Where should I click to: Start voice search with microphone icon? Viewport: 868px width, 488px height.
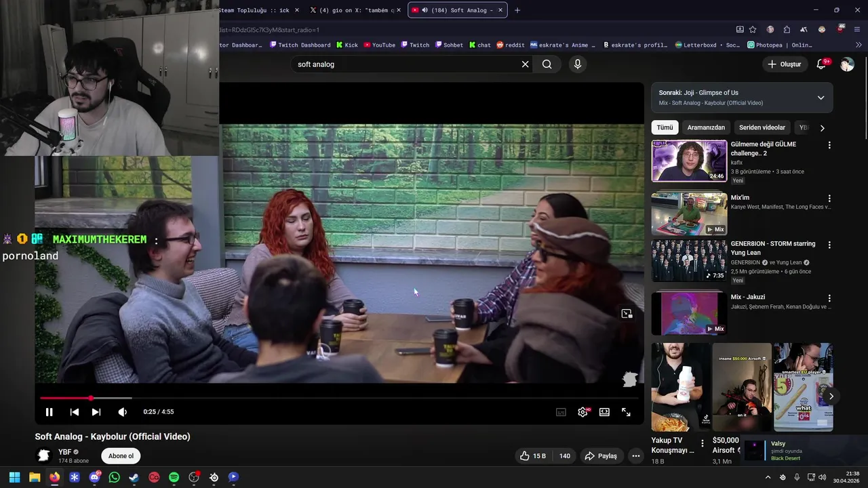[577, 64]
